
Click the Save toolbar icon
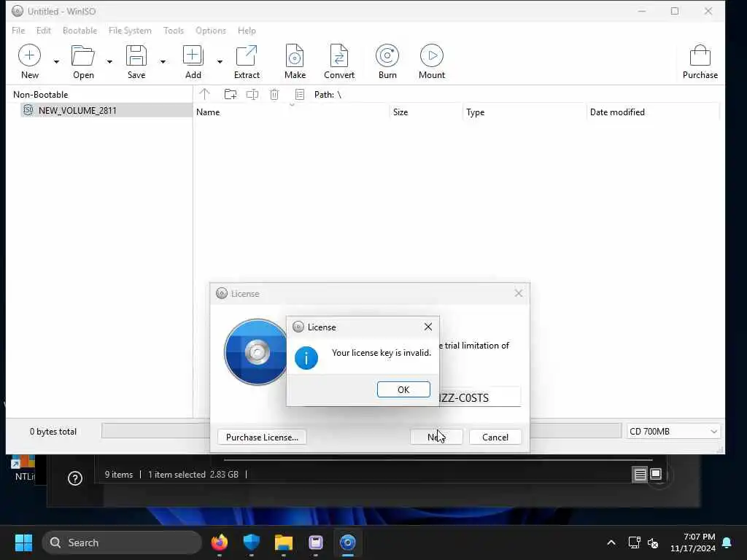pyautogui.click(x=136, y=61)
